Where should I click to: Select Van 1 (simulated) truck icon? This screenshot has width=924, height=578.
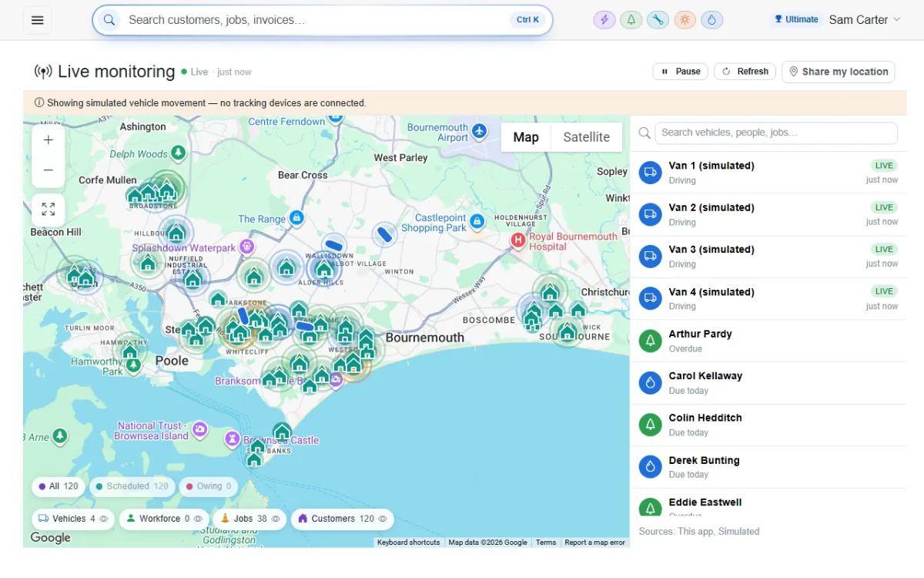651,173
